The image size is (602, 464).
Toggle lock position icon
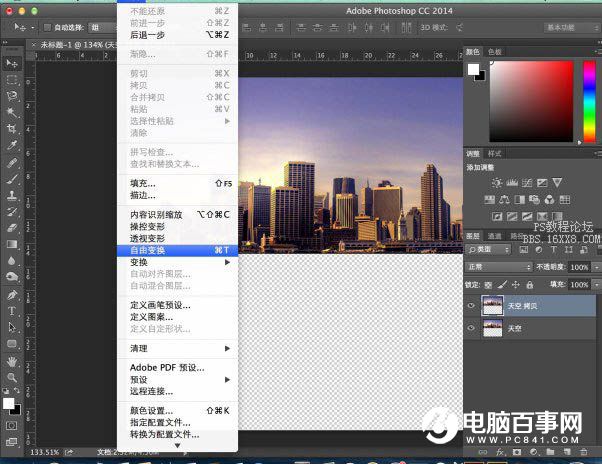click(x=516, y=285)
